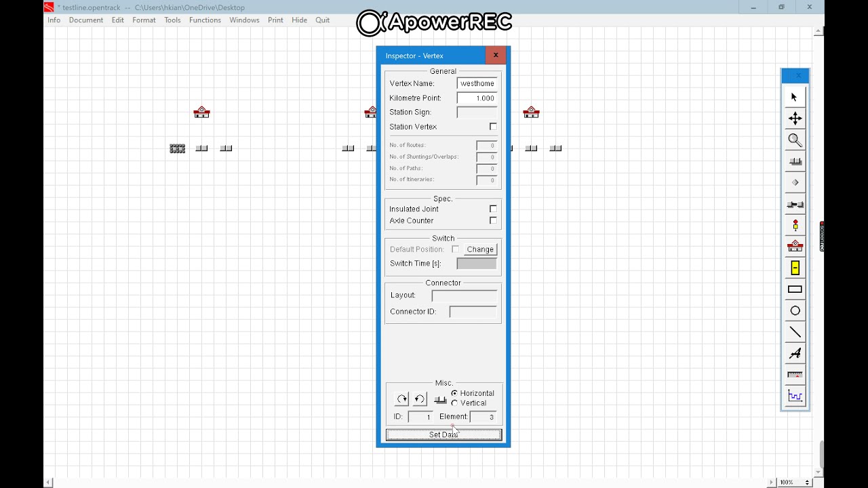Select the rectangle drawing tool
This screenshot has width=868, height=488.
795,289
